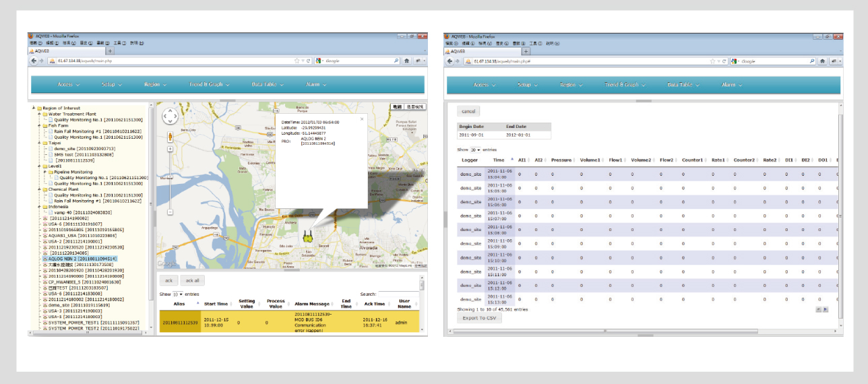Open data table show entries dropdown

pos(475,150)
